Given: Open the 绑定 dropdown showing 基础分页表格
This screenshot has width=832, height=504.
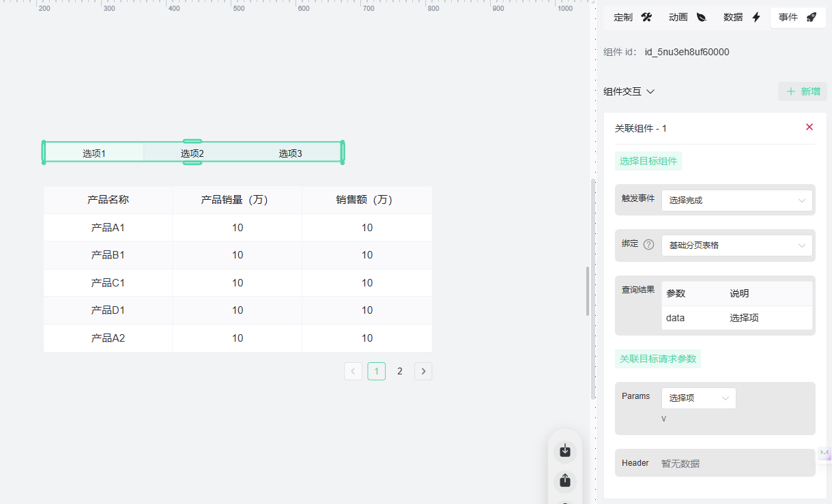Looking at the screenshot, I should coord(737,246).
